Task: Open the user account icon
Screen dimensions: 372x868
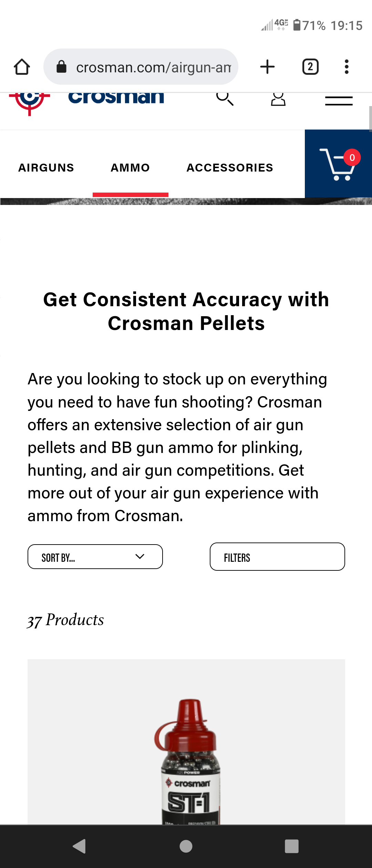Action: [278, 99]
